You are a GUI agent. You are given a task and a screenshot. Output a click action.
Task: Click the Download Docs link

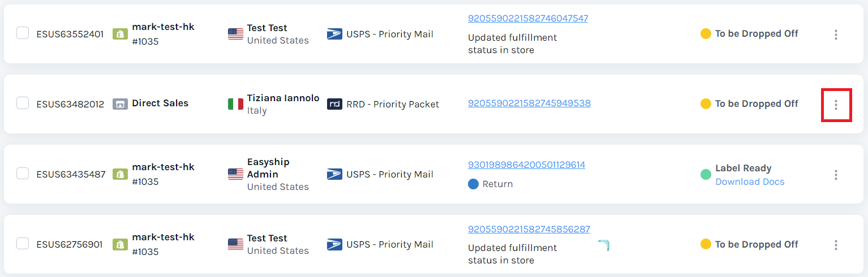coord(750,181)
